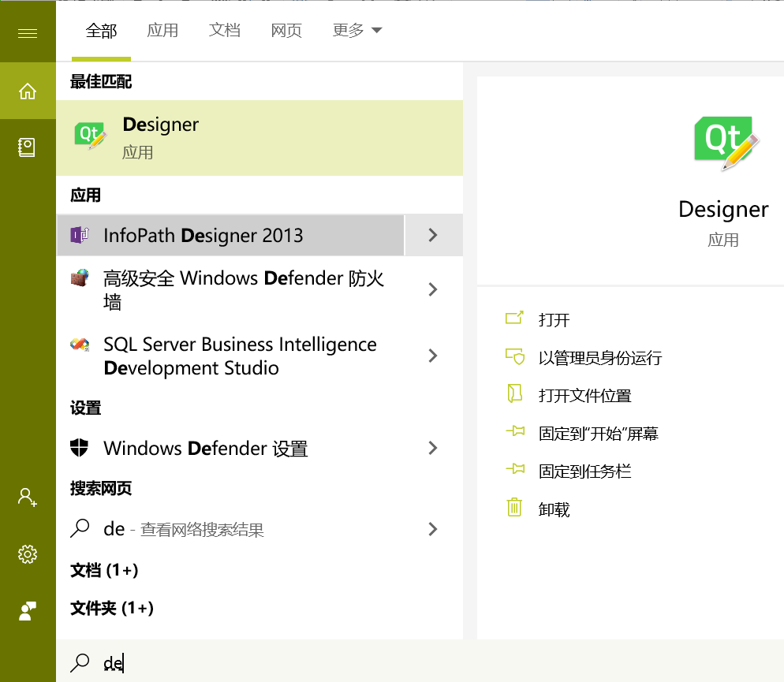
Task: Click the add account person icon
Action: 27,498
